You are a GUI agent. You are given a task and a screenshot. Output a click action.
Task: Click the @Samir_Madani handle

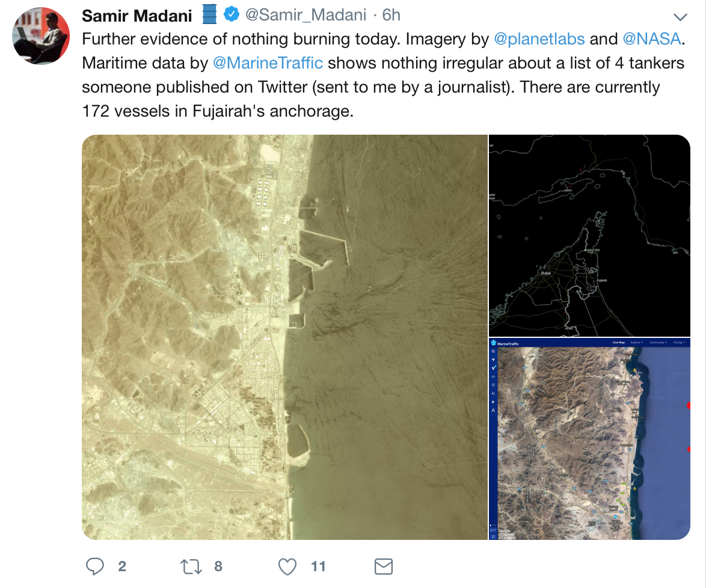click(305, 15)
